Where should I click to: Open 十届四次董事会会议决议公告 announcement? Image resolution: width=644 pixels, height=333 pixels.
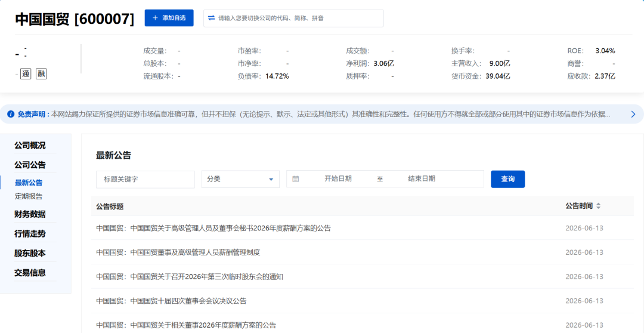point(171,301)
